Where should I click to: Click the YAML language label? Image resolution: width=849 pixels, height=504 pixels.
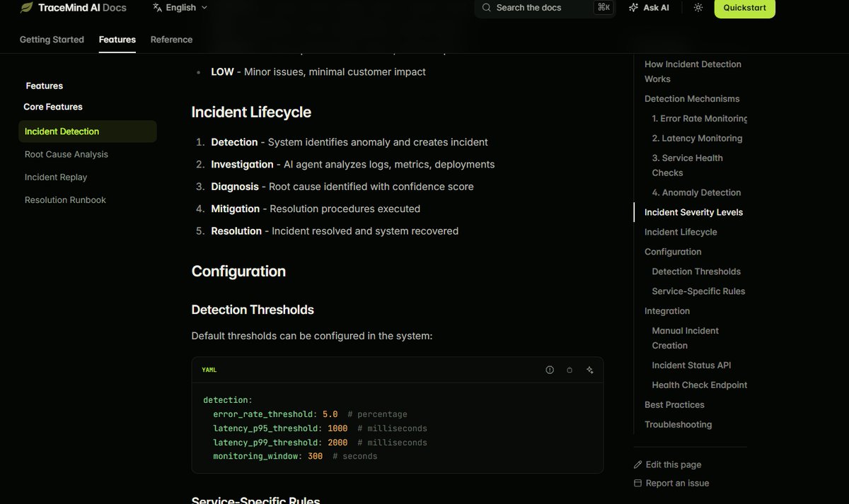tap(209, 370)
